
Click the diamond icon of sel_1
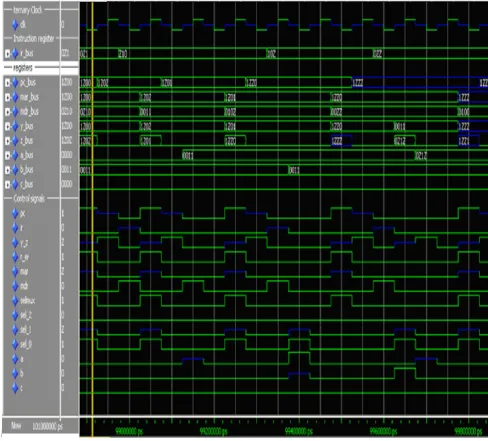pos(15,330)
